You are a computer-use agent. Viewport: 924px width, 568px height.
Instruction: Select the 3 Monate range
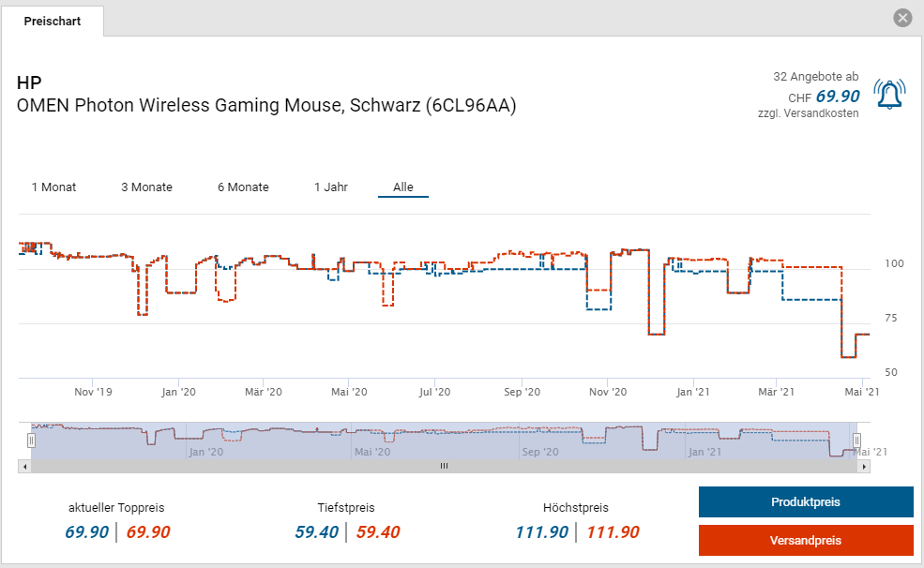pos(146,187)
